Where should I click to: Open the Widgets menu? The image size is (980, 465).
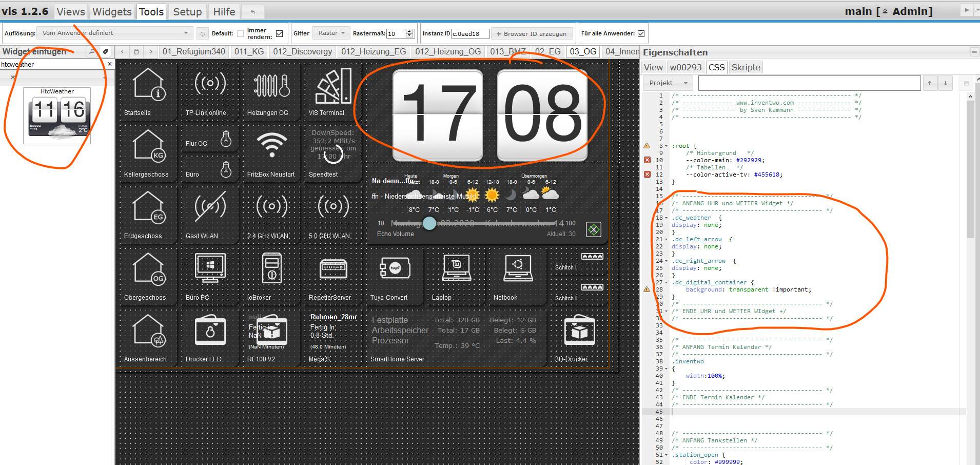point(112,11)
